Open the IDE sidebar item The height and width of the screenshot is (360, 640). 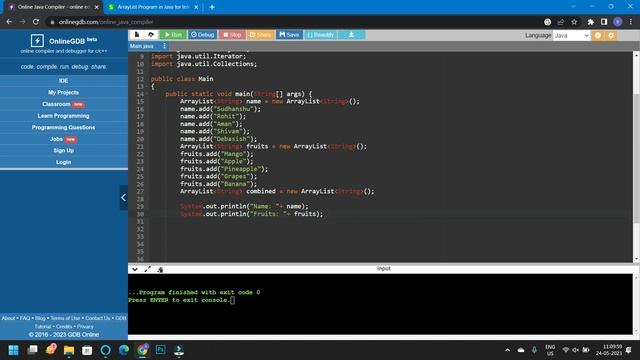click(x=63, y=81)
